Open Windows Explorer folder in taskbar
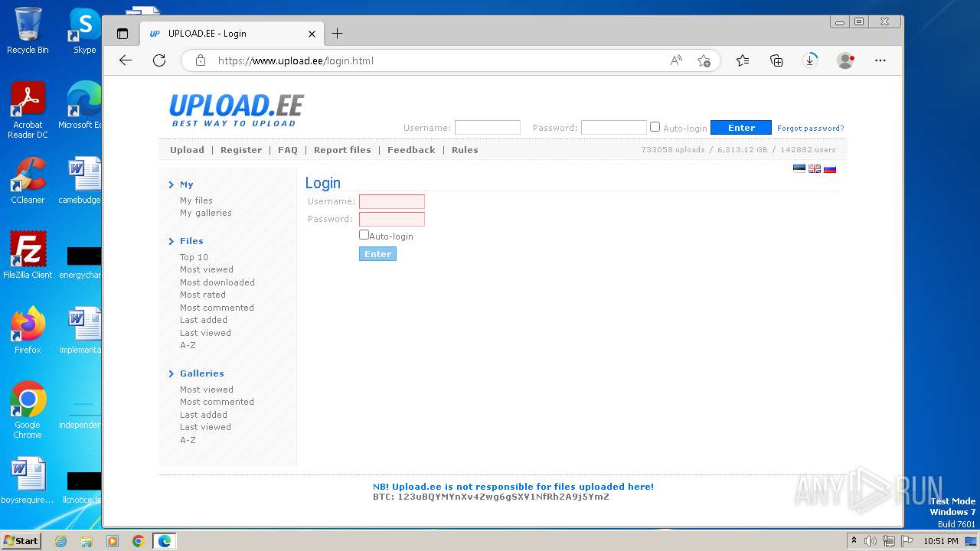 click(x=87, y=541)
